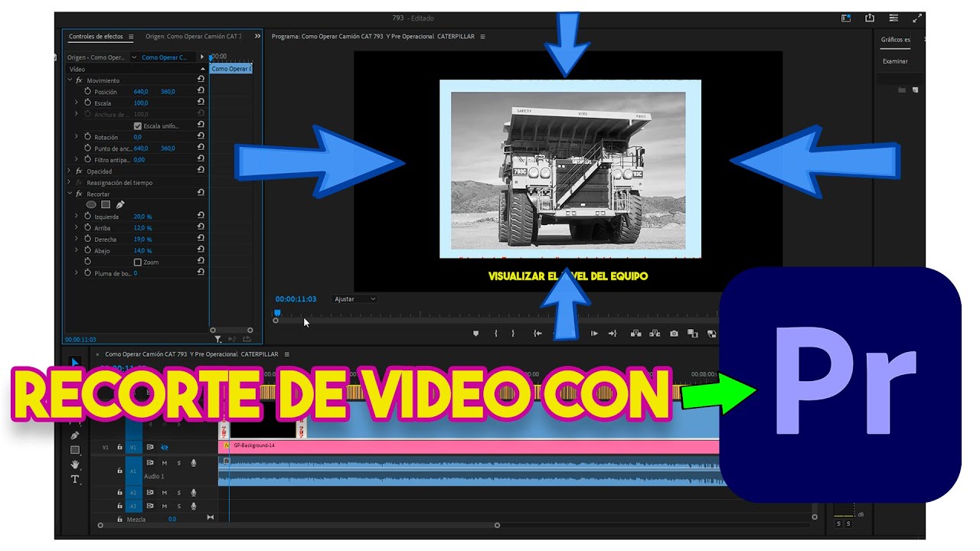Expand the Escala property

pos(76,103)
